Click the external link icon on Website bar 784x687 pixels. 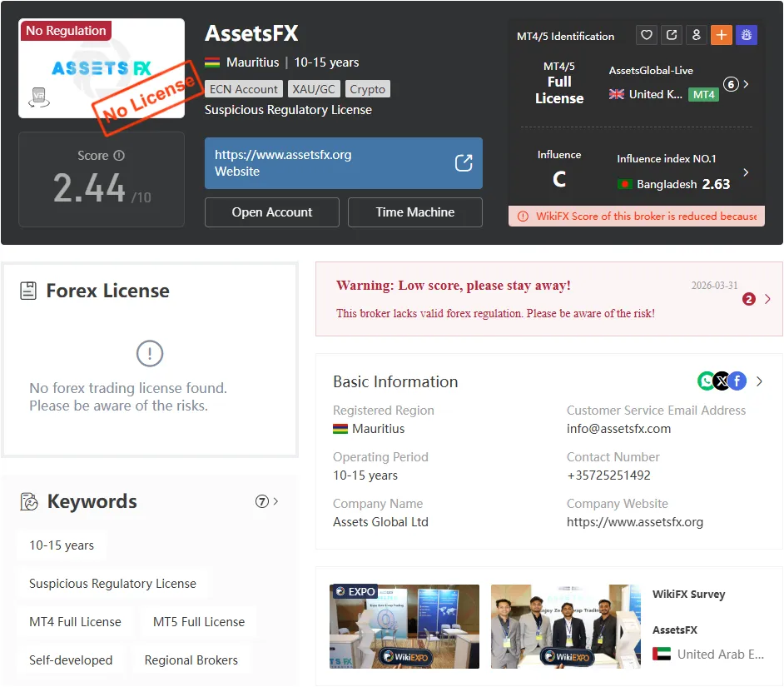tap(464, 163)
